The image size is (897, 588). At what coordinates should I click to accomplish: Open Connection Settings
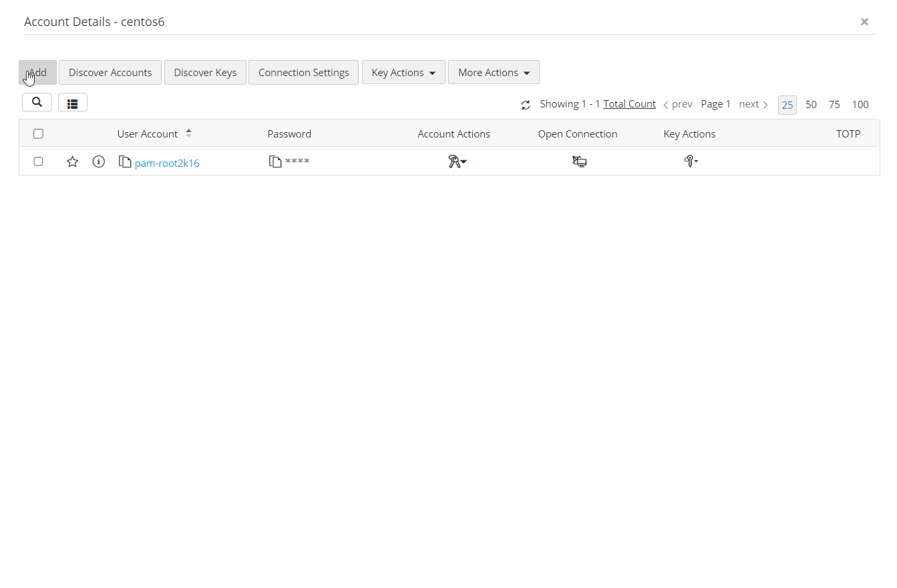(x=304, y=73)
